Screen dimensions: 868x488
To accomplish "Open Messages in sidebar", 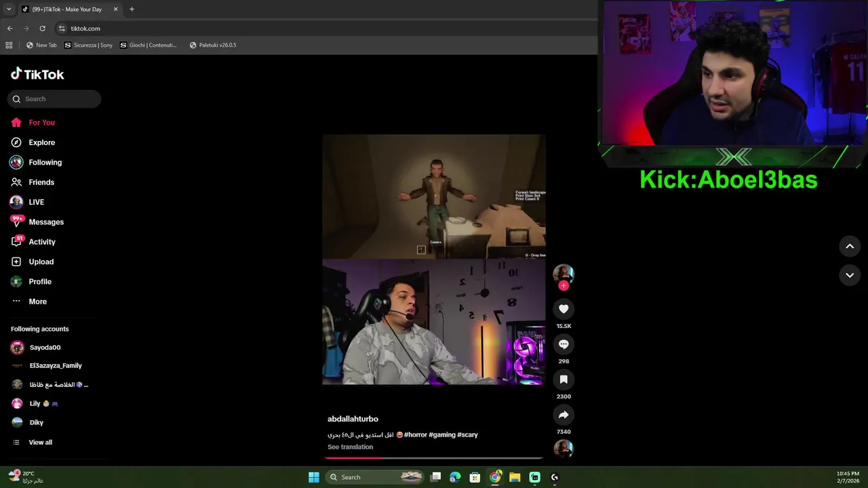I will (37, 222).
